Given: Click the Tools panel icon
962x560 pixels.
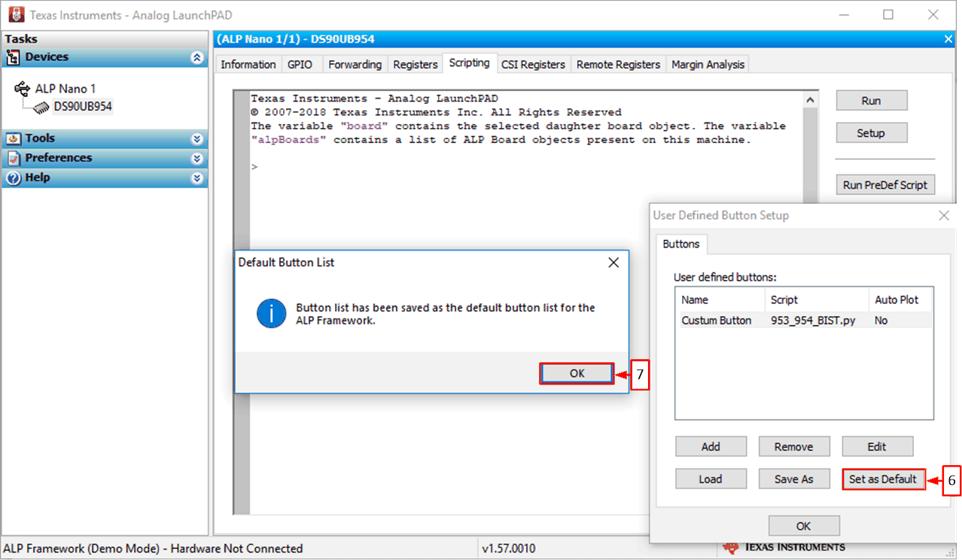Looking at the screenshot, I should (13, 138).
